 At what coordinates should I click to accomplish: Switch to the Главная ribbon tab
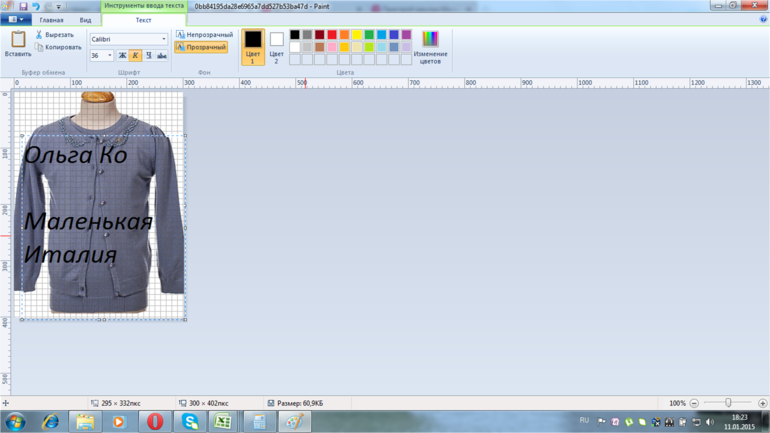point(51,20)
